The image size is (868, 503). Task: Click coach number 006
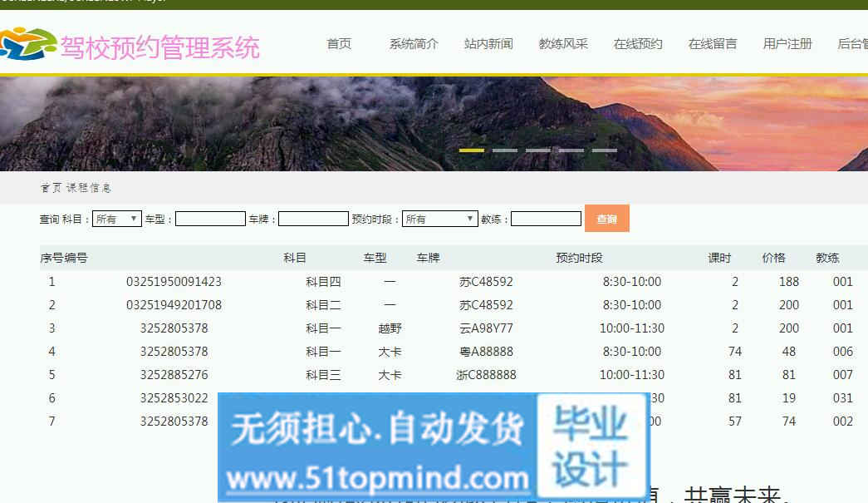(x=842, y=351)
